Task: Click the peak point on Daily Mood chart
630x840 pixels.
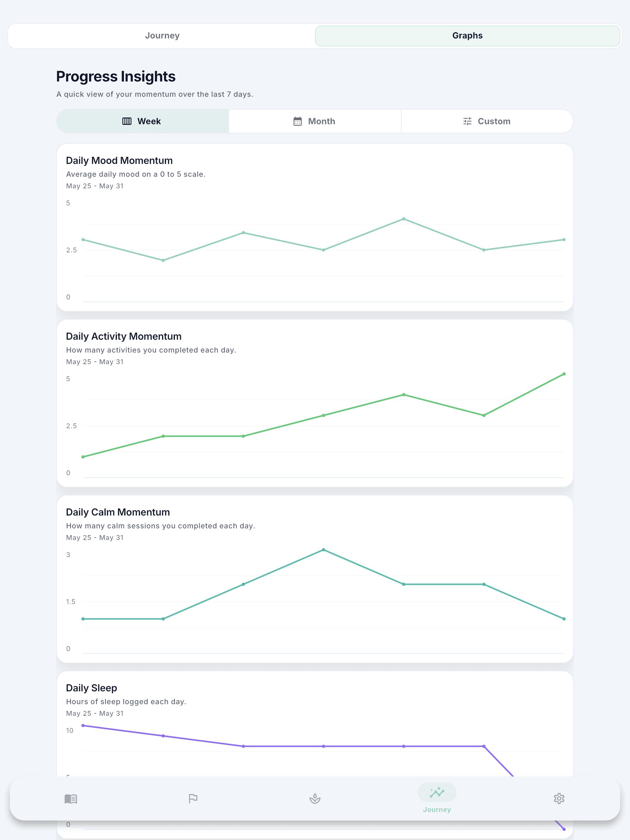Action: click(404, 219)
